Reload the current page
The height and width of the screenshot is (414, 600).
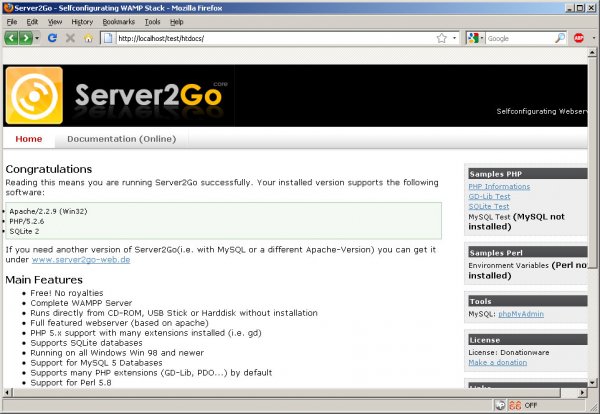tap(52, 38)
